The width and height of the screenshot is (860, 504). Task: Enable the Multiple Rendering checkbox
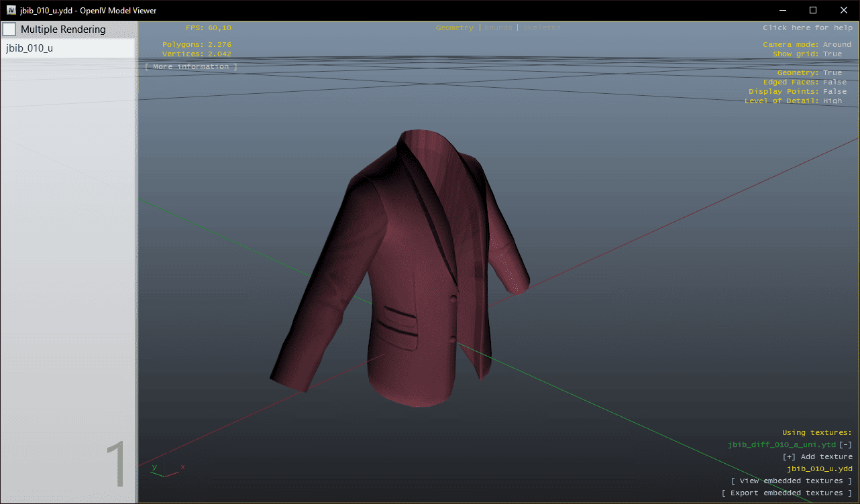point(9,29)
